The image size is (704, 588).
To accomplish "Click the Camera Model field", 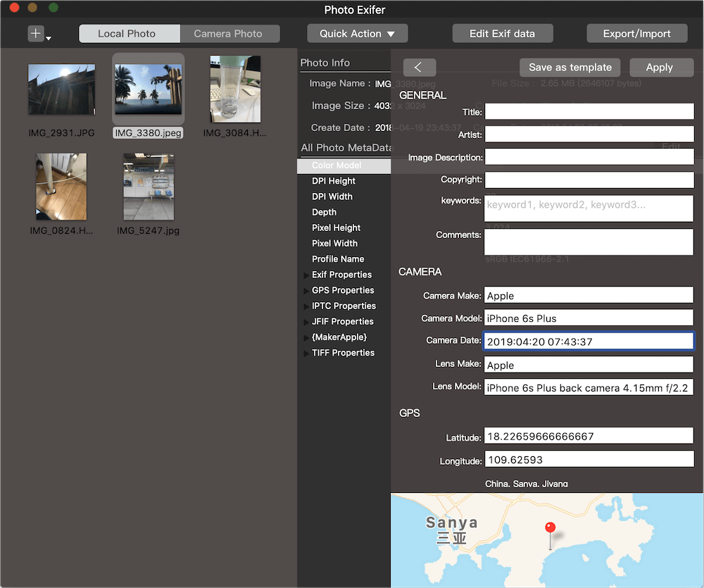I will tap(589, 318).
